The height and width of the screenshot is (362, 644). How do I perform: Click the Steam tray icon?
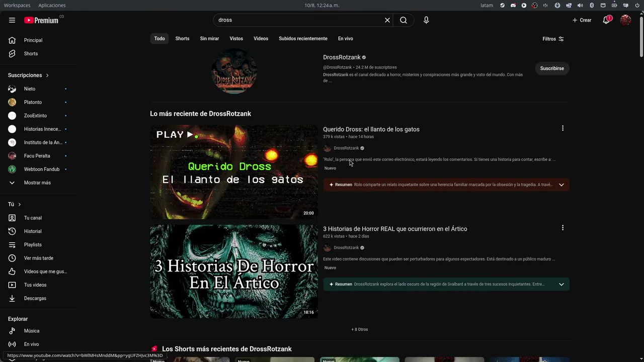coord(502,6)
